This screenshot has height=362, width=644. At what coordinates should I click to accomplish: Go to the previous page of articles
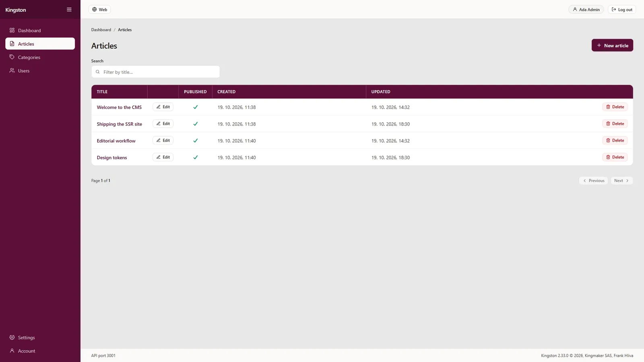[593, 181]
